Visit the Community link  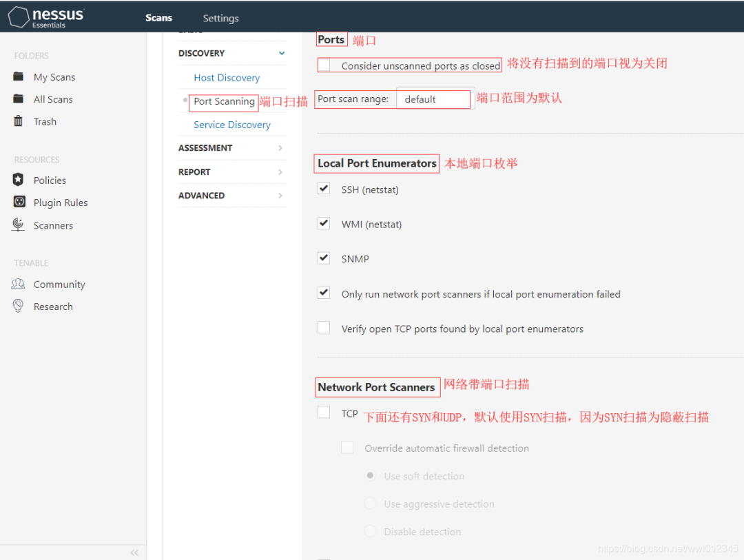[x=59, y=284]
